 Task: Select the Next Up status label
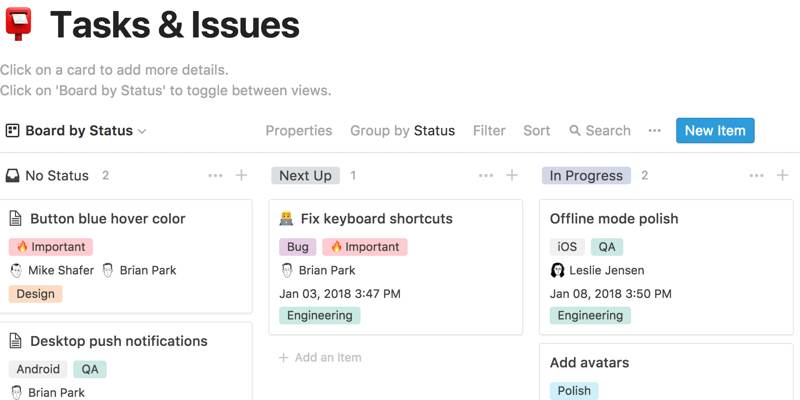(x=305, y=176)
